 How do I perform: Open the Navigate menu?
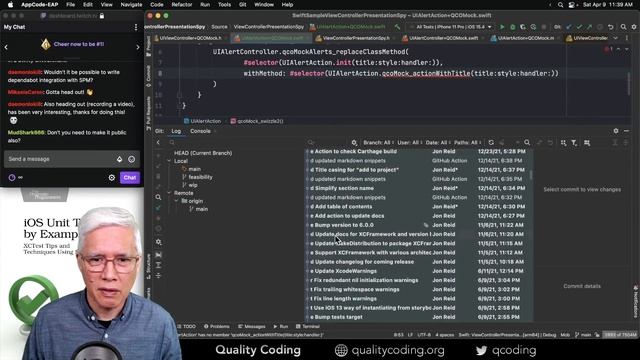131,4
